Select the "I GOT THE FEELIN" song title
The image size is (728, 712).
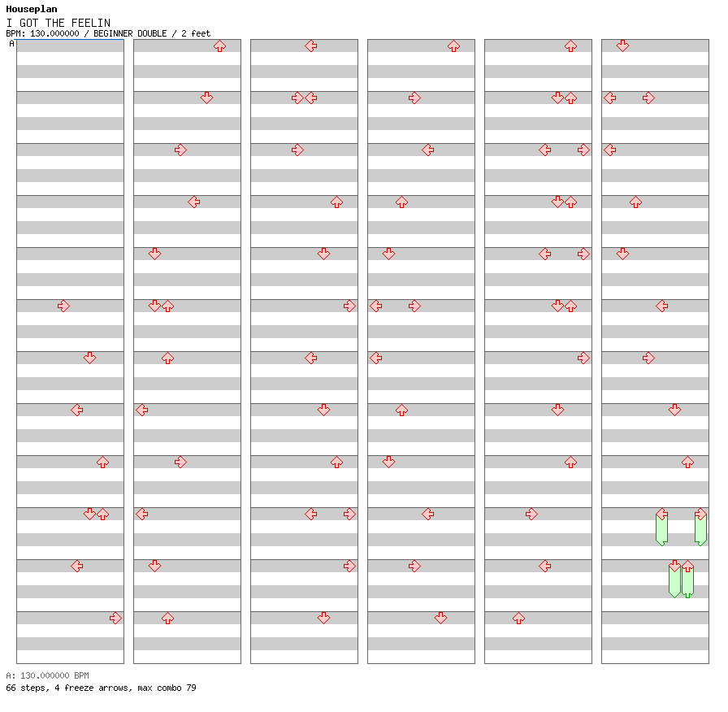pyautogui.click(x=58, y=23)
